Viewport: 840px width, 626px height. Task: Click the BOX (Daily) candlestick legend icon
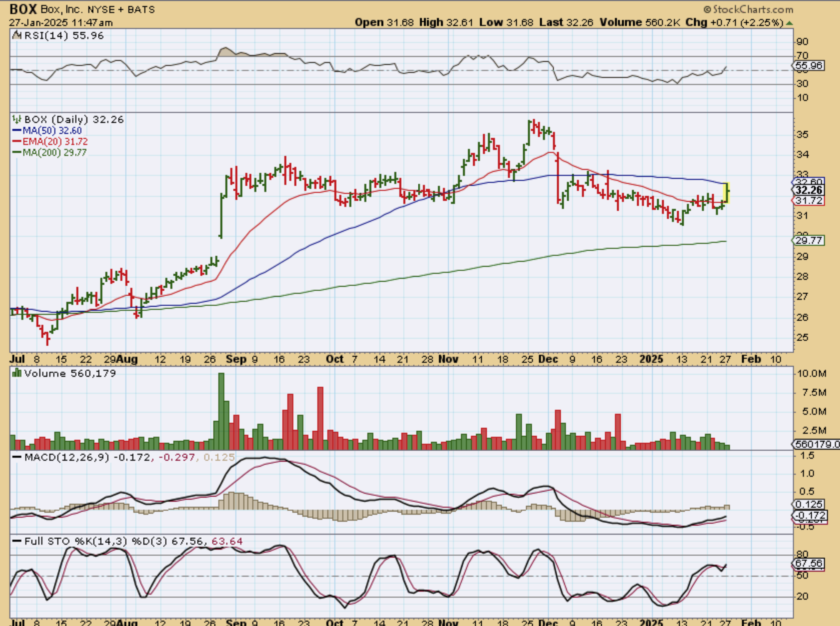[17, 120]
